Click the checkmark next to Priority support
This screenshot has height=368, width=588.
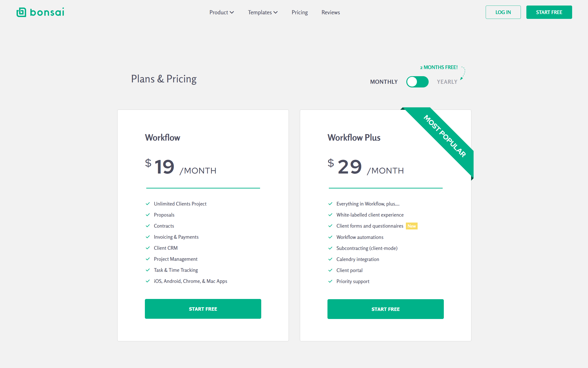click(330, 281)
